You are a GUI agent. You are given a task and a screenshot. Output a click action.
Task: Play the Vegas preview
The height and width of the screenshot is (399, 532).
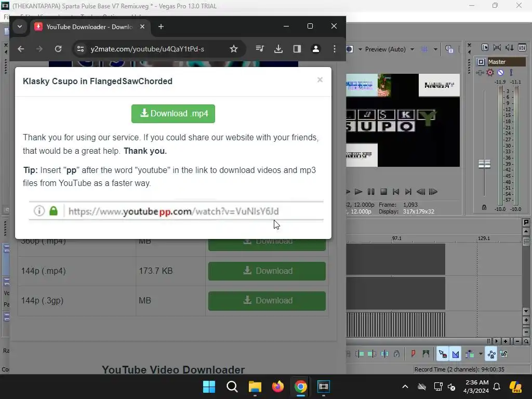click(358, 192)
